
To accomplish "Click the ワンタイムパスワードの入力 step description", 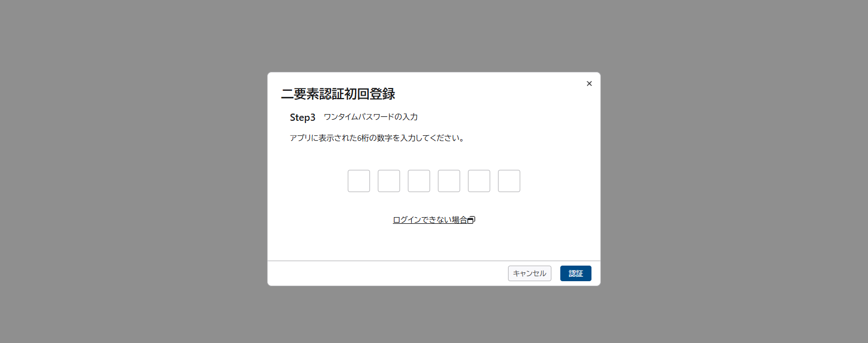I will [371, 117].
